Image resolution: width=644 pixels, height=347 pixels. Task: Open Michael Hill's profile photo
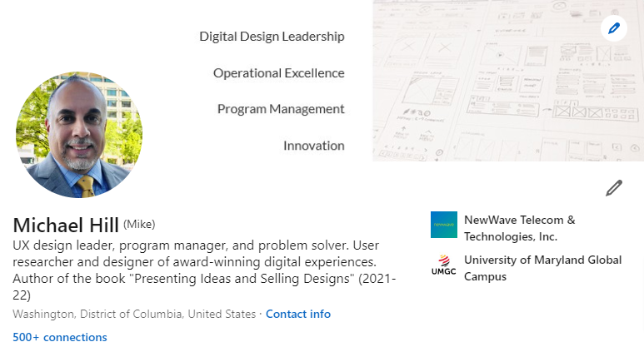[79, 134]
